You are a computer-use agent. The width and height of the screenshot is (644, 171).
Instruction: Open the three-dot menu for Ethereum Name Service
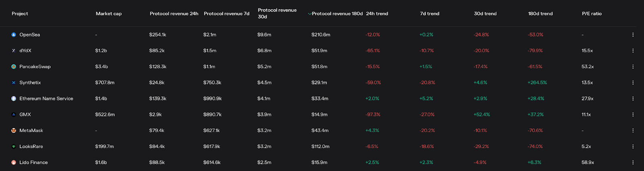pos(633,99)
